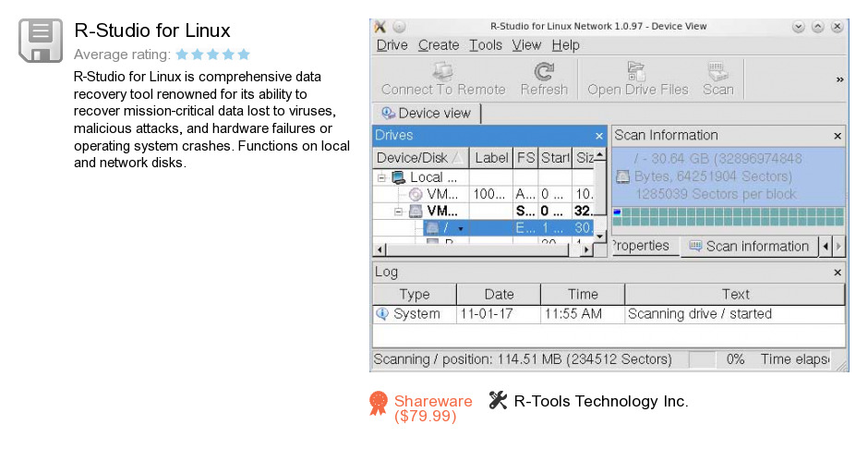
Task: Open the View menu
Action: 526,45
